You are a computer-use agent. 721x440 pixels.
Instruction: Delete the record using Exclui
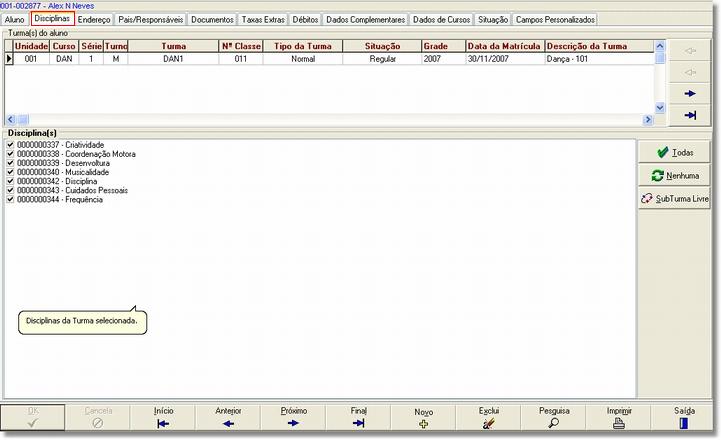[x=488, y=417]
